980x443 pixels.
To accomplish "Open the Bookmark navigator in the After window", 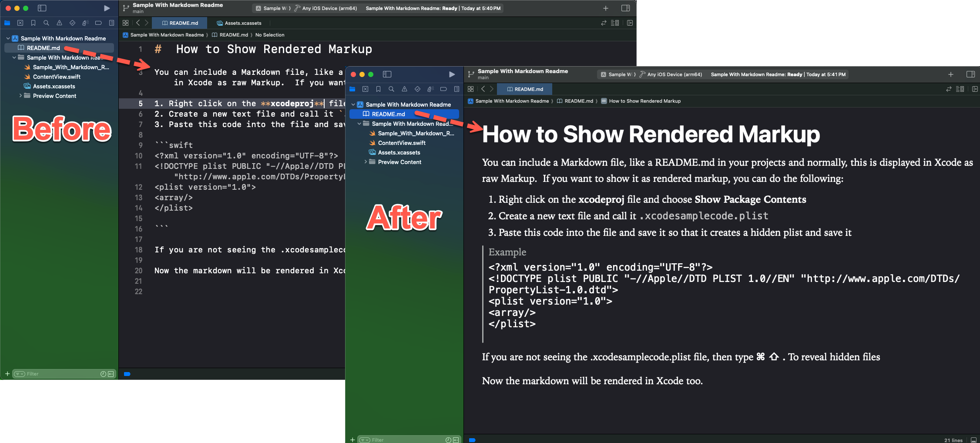I will pyautogui.click(x=378, y=89).
